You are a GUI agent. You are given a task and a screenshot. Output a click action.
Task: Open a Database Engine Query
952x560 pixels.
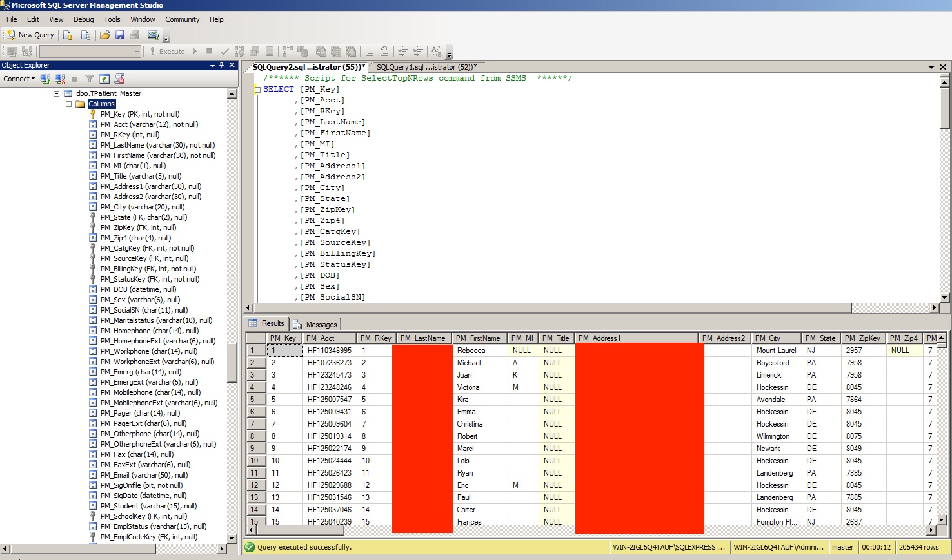(x=67, y=35)
